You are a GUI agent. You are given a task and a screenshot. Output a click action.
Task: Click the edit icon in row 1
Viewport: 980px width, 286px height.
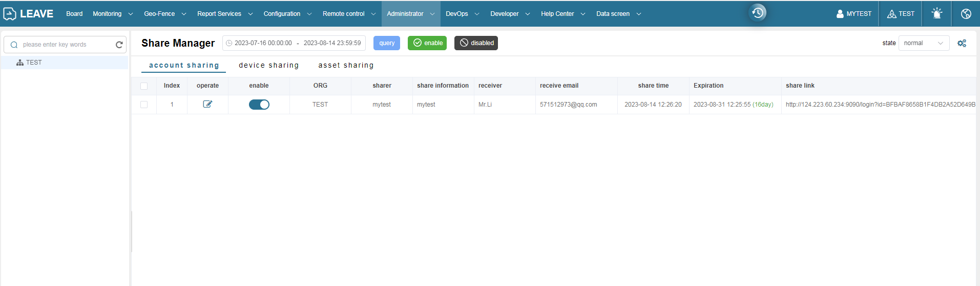[x=207, y=104]
